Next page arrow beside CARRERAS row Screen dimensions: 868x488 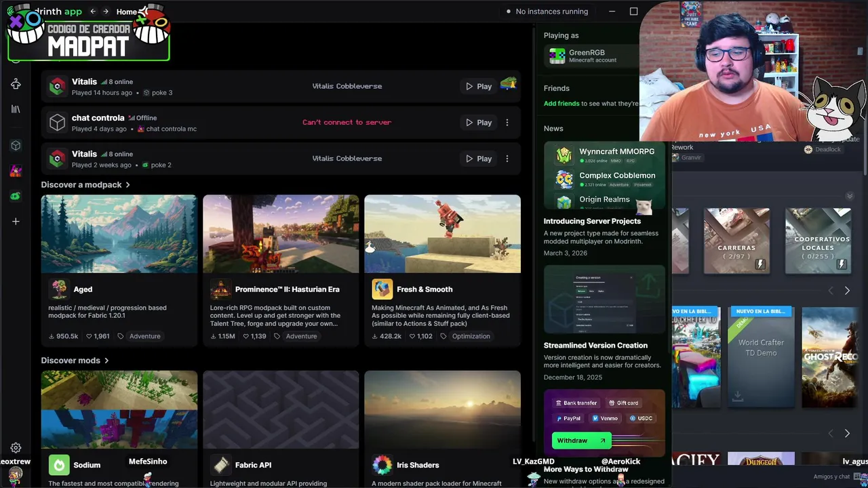847,291
